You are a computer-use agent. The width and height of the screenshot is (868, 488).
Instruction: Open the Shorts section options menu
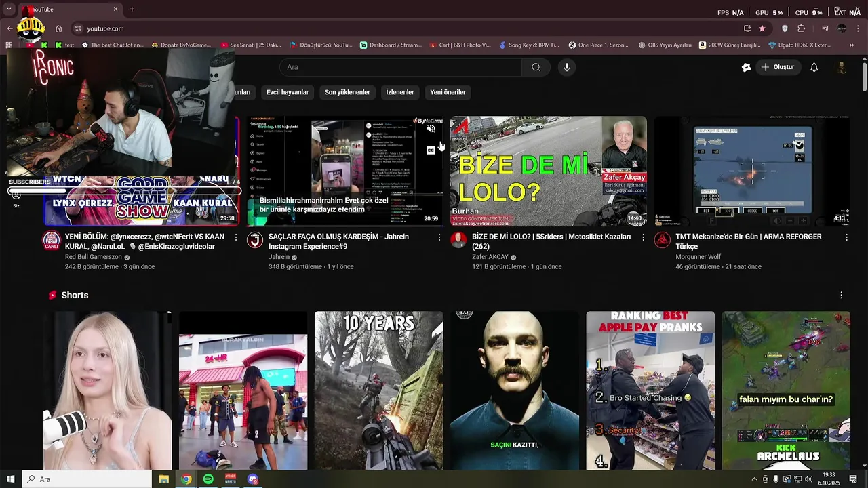841,296
